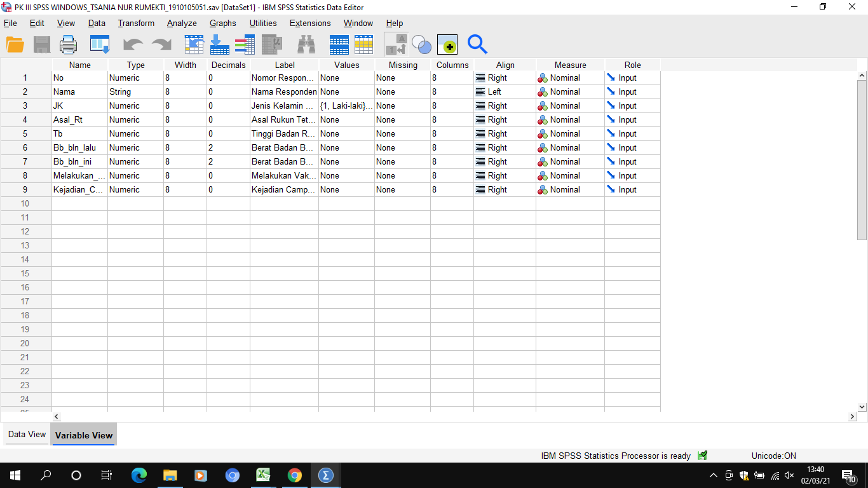Select the Missing column header
This screenshot has width=868, height=488.
click(403, 65)
